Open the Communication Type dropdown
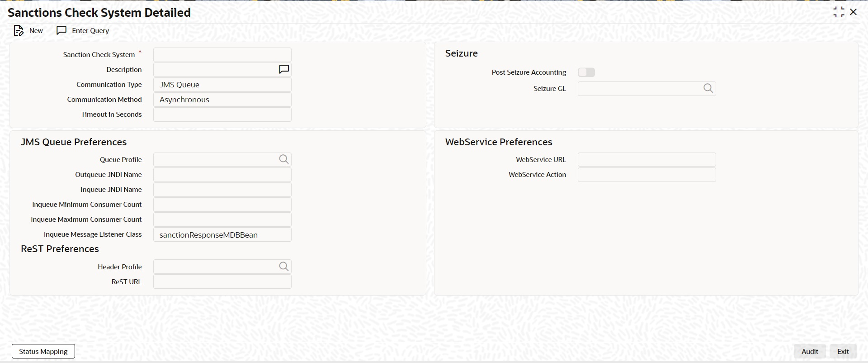This screenshot has width=868, height=363. coord(222,85)
